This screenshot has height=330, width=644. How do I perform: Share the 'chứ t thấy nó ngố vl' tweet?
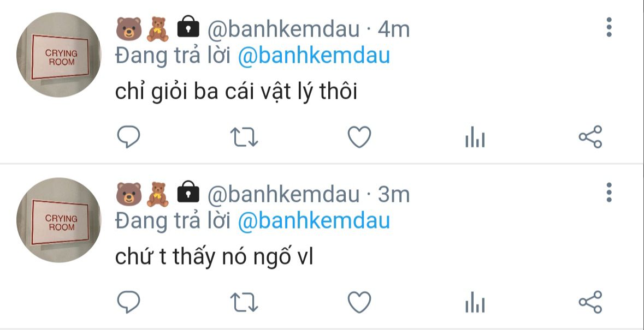coord(590,303)
